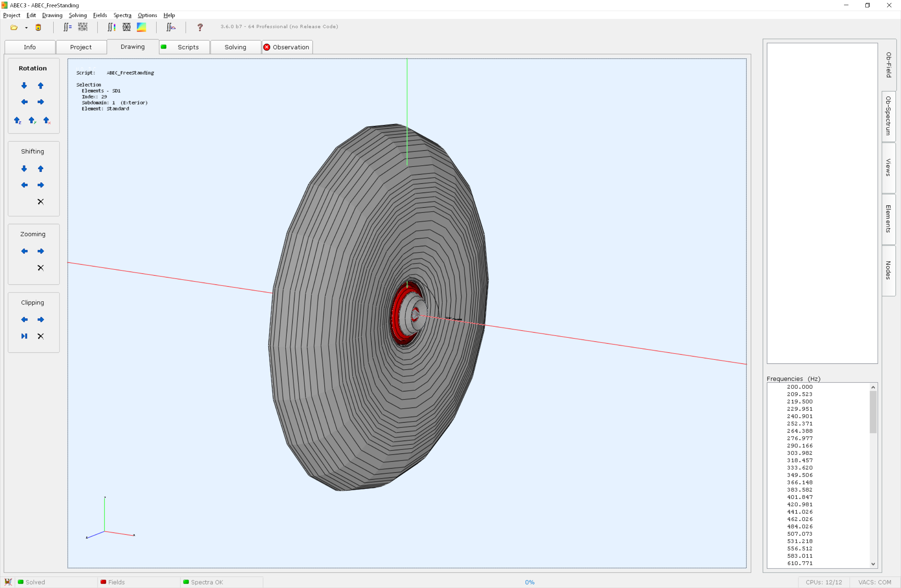Expand the dropdown arrow beside open folder
Image resolution: width=901 pixels, height=588 pixels.
26,28
